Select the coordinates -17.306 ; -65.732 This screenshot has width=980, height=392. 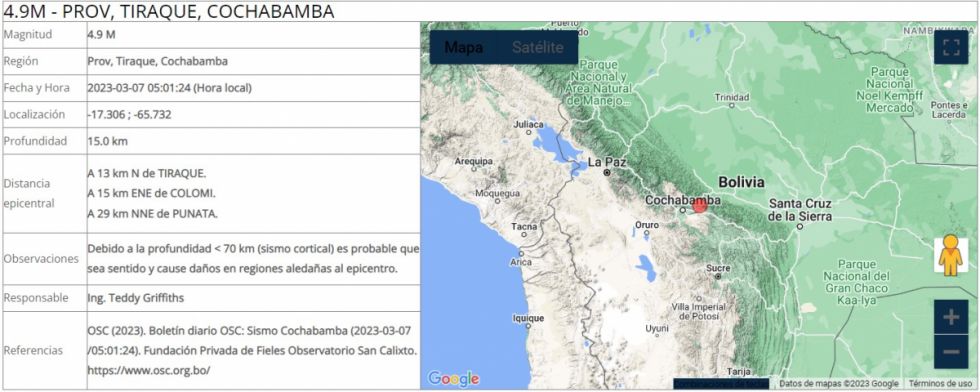click(x=129, y=114)
